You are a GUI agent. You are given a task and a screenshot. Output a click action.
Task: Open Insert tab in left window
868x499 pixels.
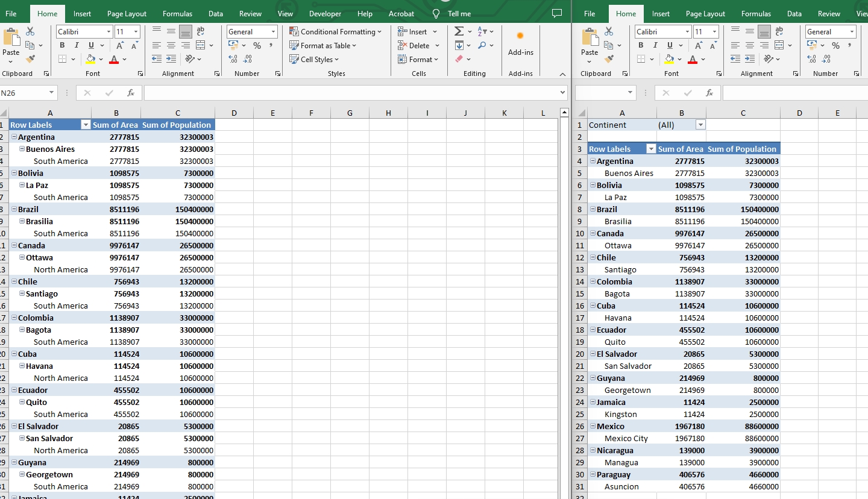click(x=83, y=13)
